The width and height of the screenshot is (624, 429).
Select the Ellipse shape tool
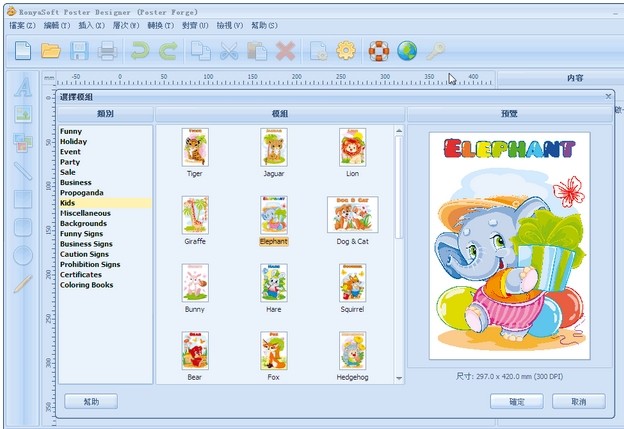click(x=23, y=255)
